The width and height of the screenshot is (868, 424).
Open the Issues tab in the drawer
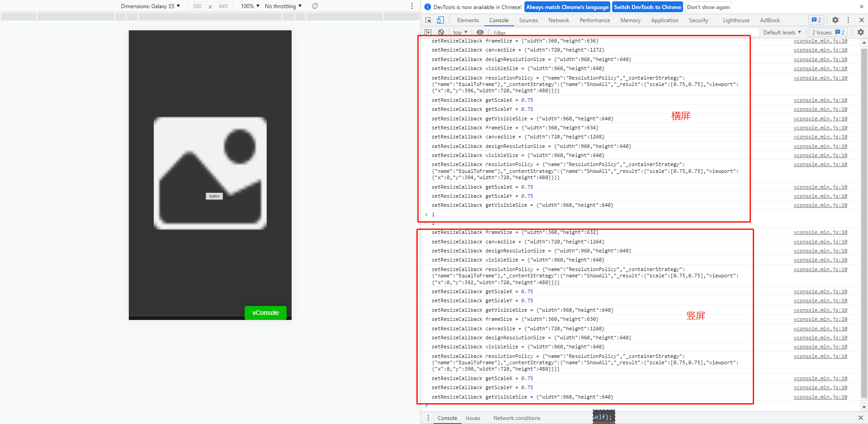click(473, 418)
